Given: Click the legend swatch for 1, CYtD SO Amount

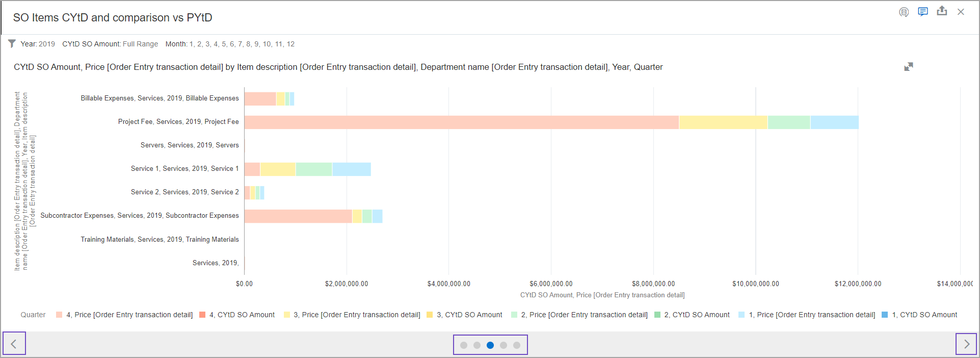Looking at the screenshot, I should point(885,315).
